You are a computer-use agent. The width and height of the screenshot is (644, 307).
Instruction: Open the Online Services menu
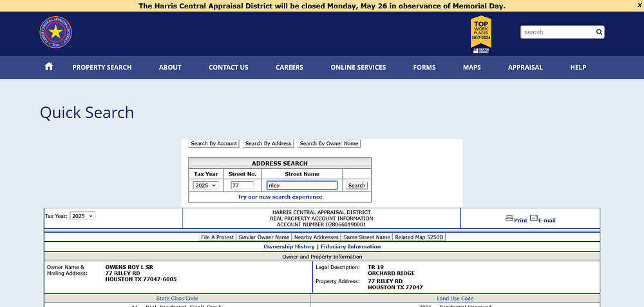tap(358, 68)
